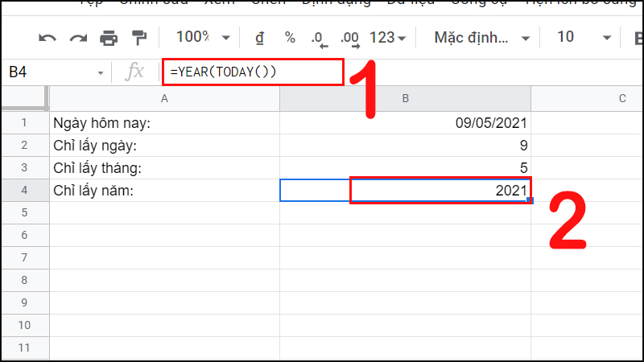Decrease decimal places

coord(320,39)
